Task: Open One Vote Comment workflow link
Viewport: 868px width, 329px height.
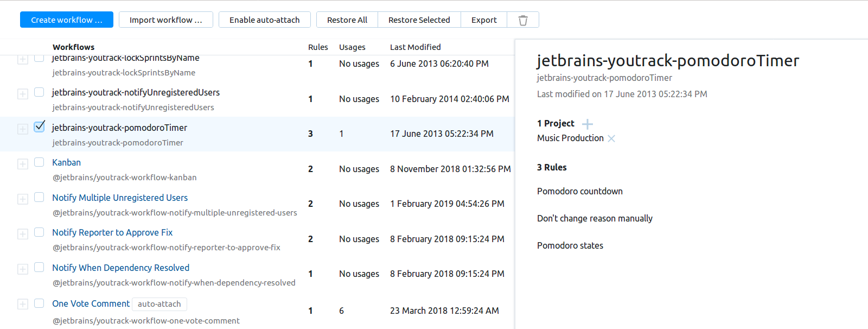Action: tap(91, 303)
